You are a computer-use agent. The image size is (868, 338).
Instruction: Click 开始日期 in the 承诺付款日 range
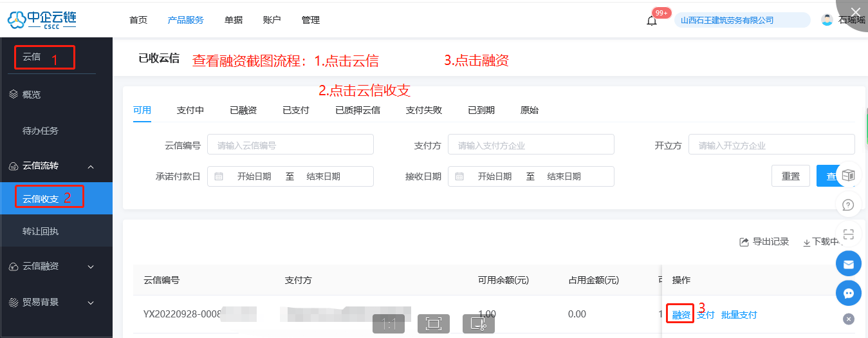(254, 176)
